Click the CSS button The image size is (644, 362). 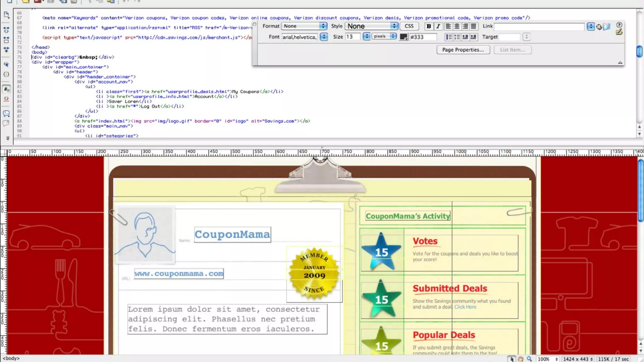click(409, 26)
